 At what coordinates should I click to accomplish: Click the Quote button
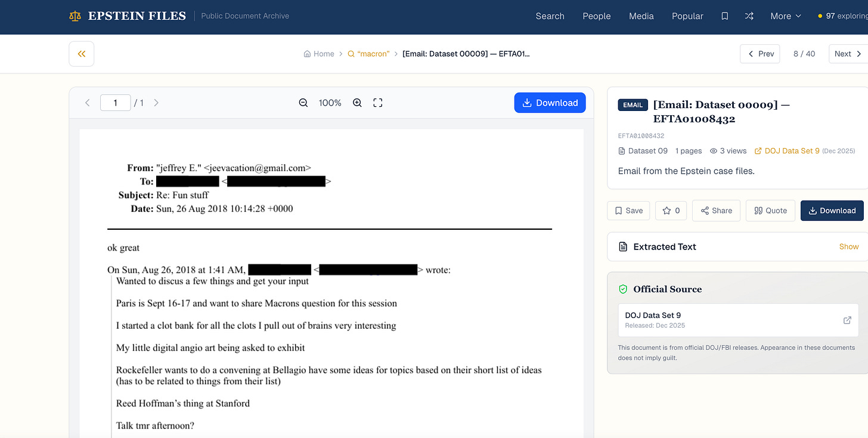point(770,211)
